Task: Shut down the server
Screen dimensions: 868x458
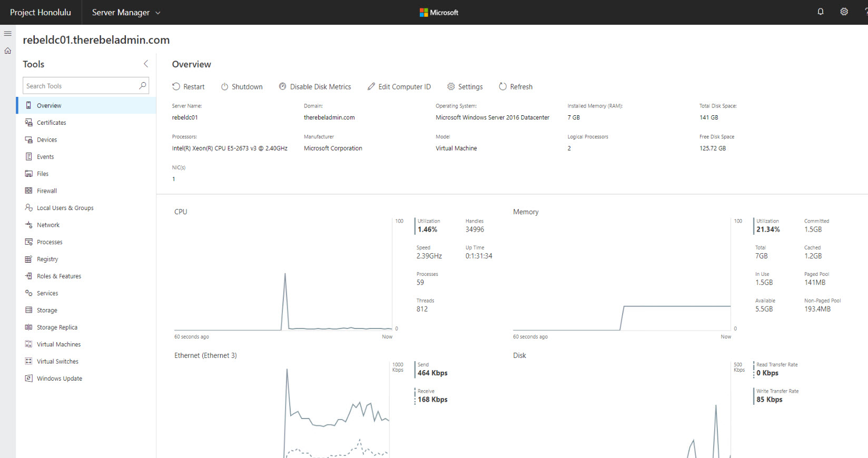Action: pyautogui.click(x=242, y=86)
